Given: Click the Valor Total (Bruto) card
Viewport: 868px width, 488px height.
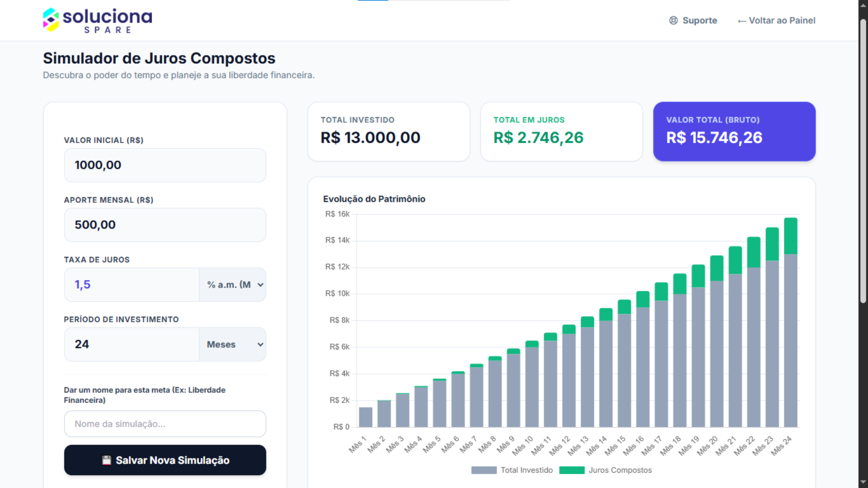Looking at the screenshot, I should tap(734, 131).
